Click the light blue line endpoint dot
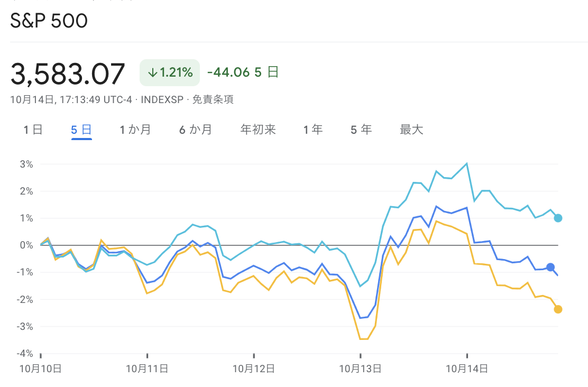The height and width of the screenshot is (387, 588). tap(558, 218)
